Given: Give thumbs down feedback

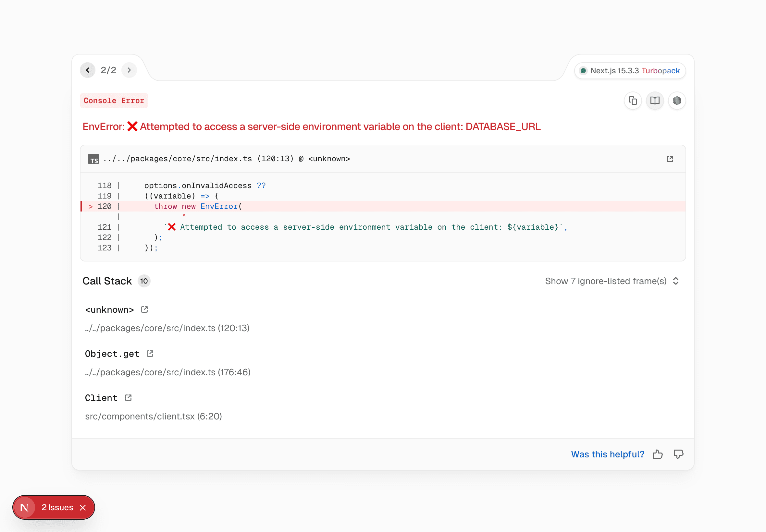Looking at the screenshot, I should click(x=678, y=454).
